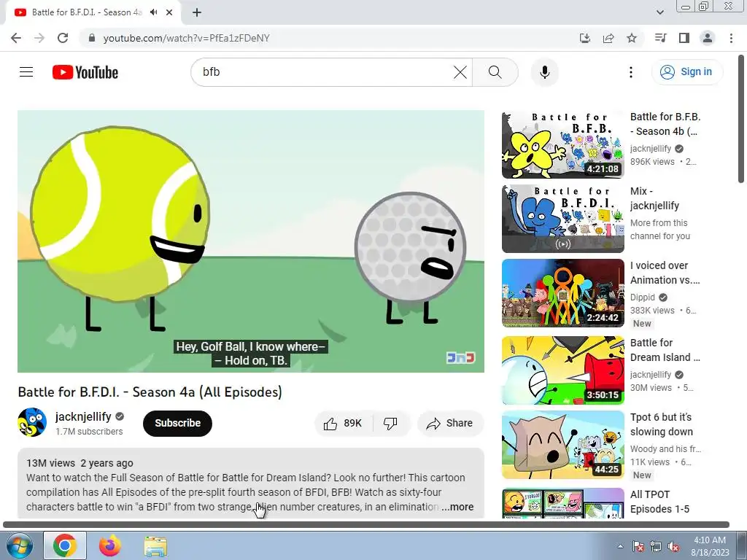Mute tab via speaker icon
The height and width of the screenshot is (560, 747).
(x=153, y=12)
